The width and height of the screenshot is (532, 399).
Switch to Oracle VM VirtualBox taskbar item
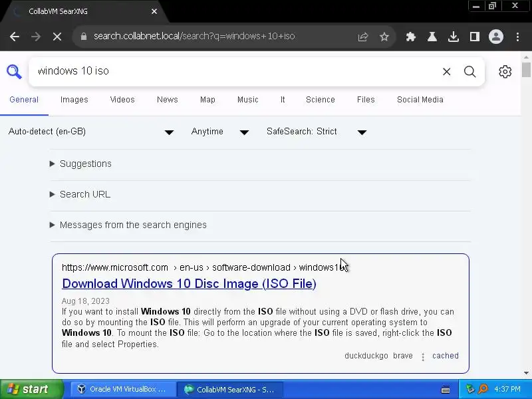point(123,389)
